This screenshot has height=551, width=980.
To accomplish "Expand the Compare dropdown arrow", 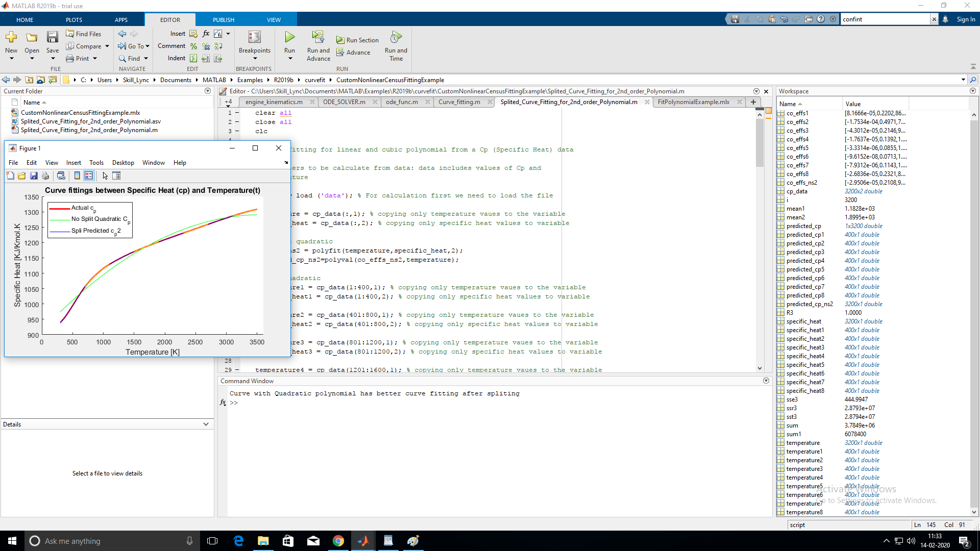I will tap(107, 46).
